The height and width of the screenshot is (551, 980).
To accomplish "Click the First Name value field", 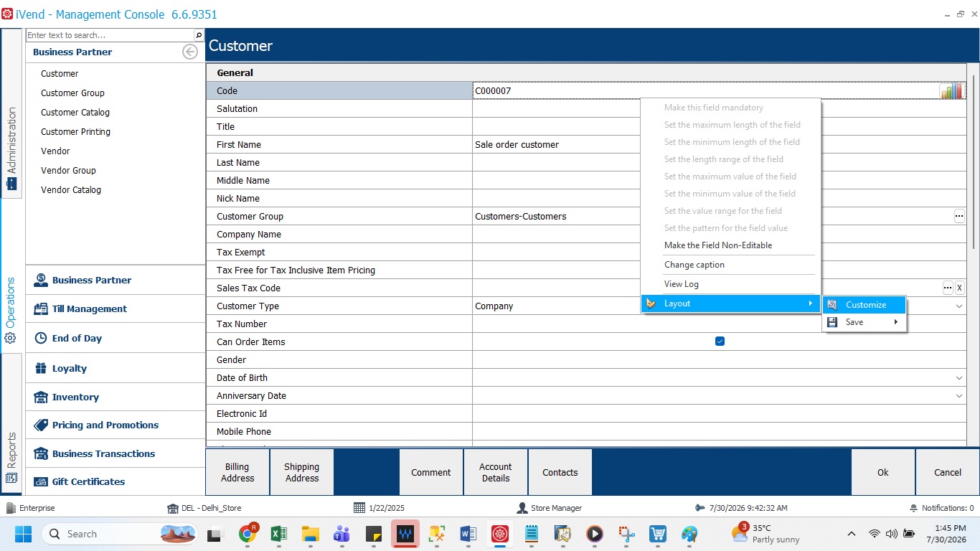I will pos(720,144).
